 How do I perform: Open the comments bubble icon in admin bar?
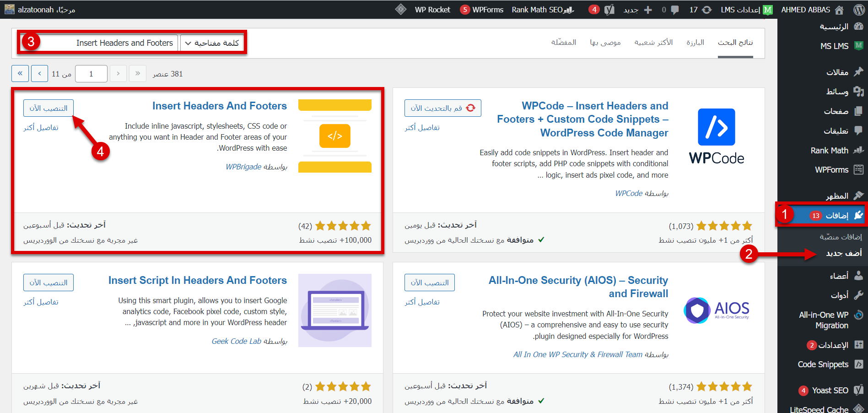(x=674, y=10)
